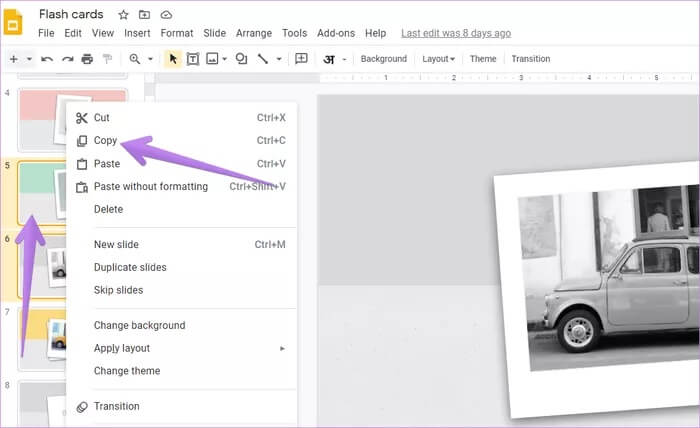Viewport: 700px width, 428px height.
Task: Click the Background button
Action: [384, 59]
